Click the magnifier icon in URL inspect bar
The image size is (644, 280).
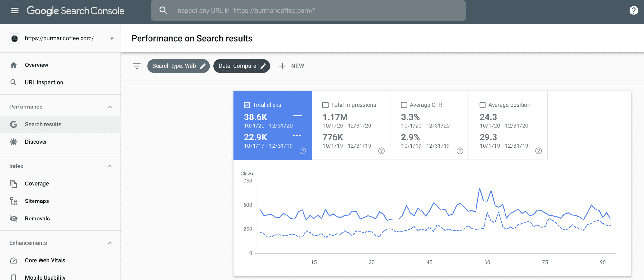pos(163,10)
